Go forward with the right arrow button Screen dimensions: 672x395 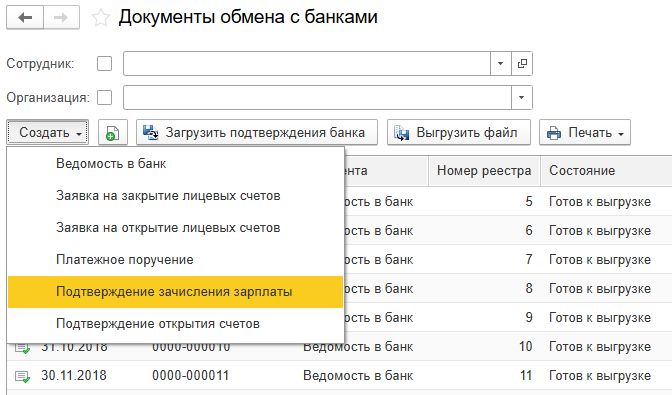61,18
